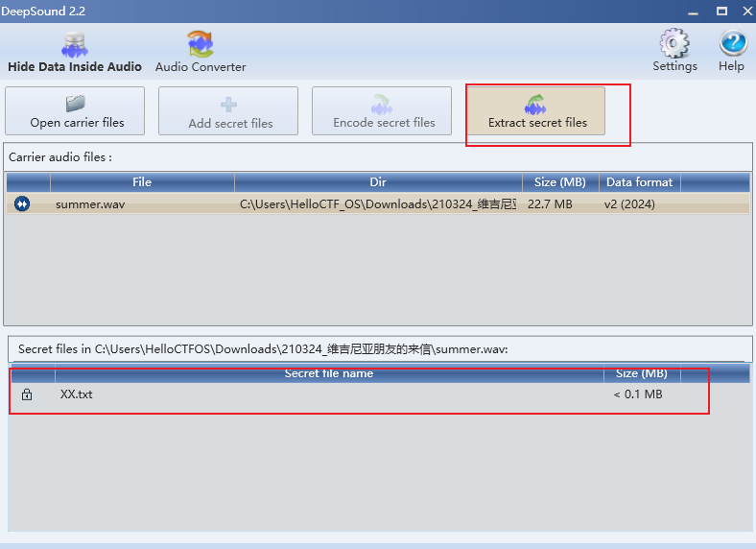
Task: Click the Extract secret files button
Action: (535, 111)
